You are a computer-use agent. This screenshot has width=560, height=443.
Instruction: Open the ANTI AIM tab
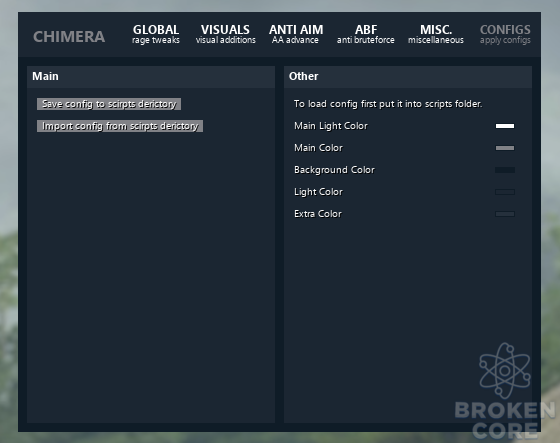[296, 34]
